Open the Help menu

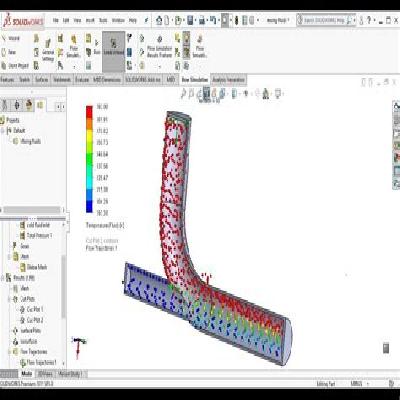pos(133,21)
